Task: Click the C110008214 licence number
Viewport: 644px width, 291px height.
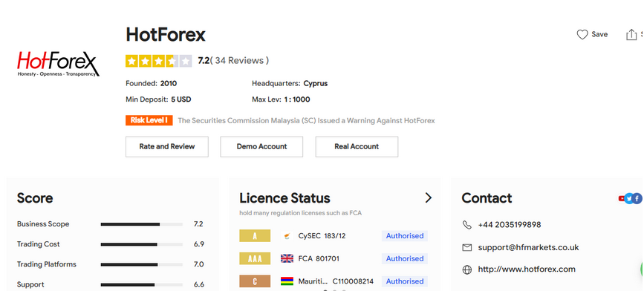Action: tap(353, 281)
